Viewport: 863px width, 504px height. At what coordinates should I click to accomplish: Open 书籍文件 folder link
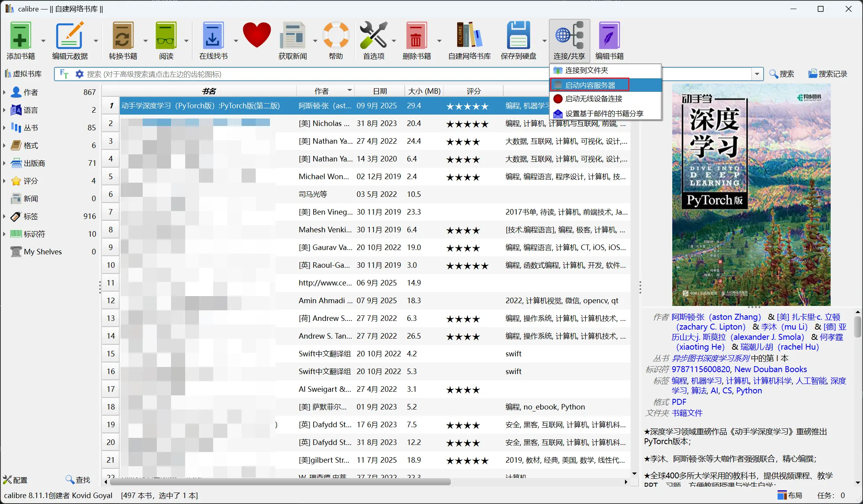pyautogui.click(x=687, y=413)
